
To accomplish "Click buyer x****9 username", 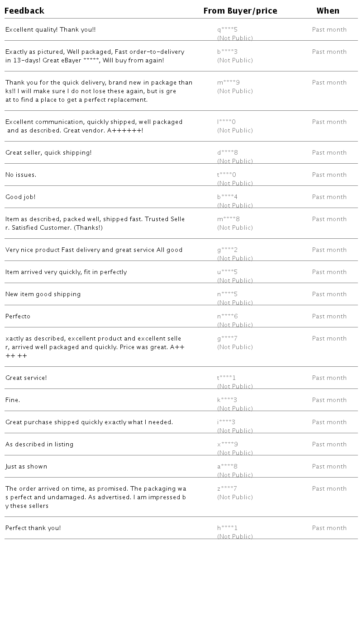I will 227,445.
